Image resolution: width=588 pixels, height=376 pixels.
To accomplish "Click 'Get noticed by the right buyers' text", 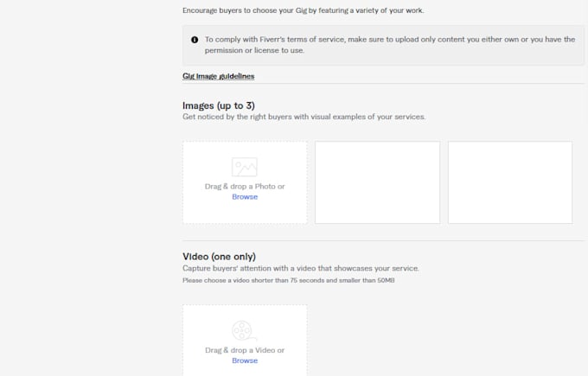I will click(x=304, y=117).
